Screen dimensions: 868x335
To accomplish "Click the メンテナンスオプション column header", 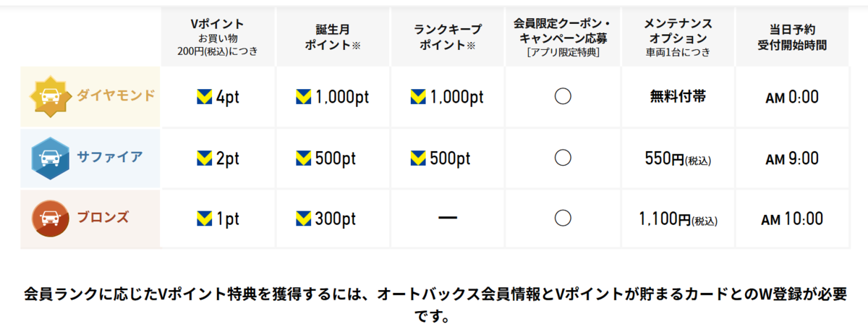I will (x=677, y=38).
